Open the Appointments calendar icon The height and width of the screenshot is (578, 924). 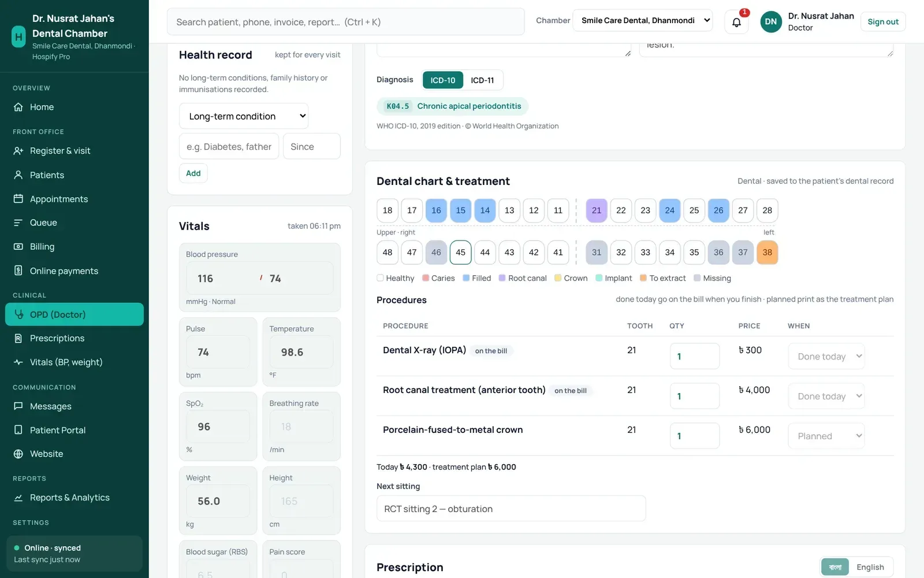(18, 199)
